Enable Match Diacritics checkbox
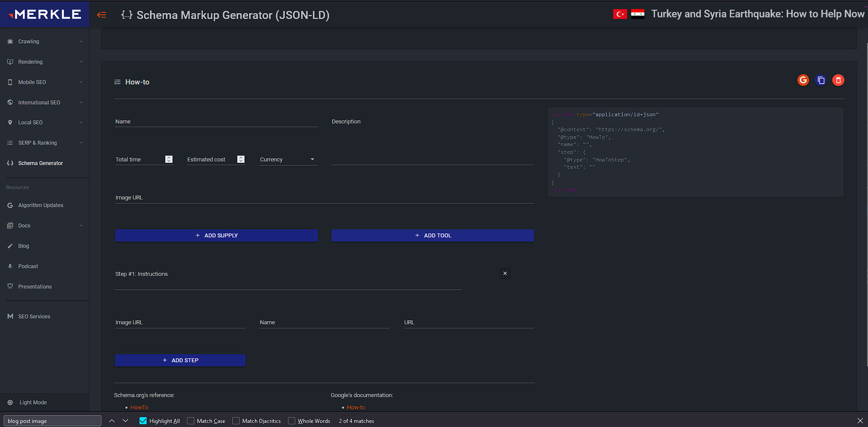The image size is (868, 427). (236, 421)
